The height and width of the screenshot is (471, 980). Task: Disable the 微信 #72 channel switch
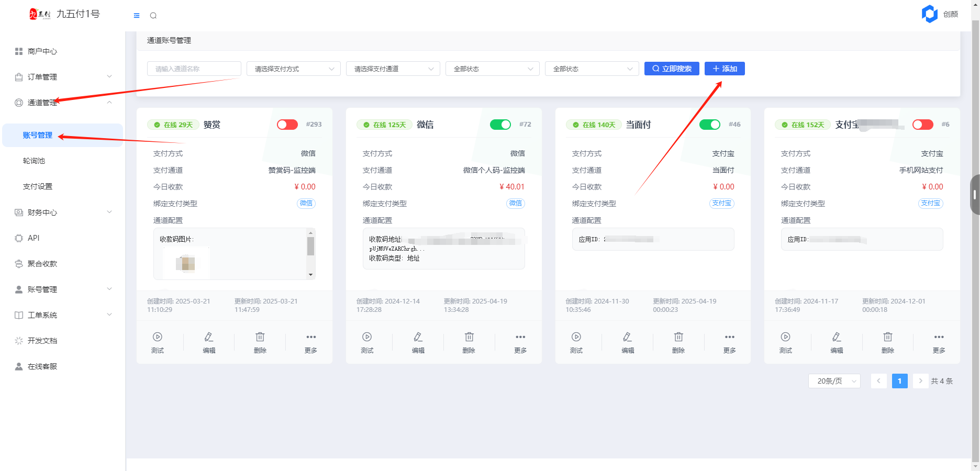(500, 125)
